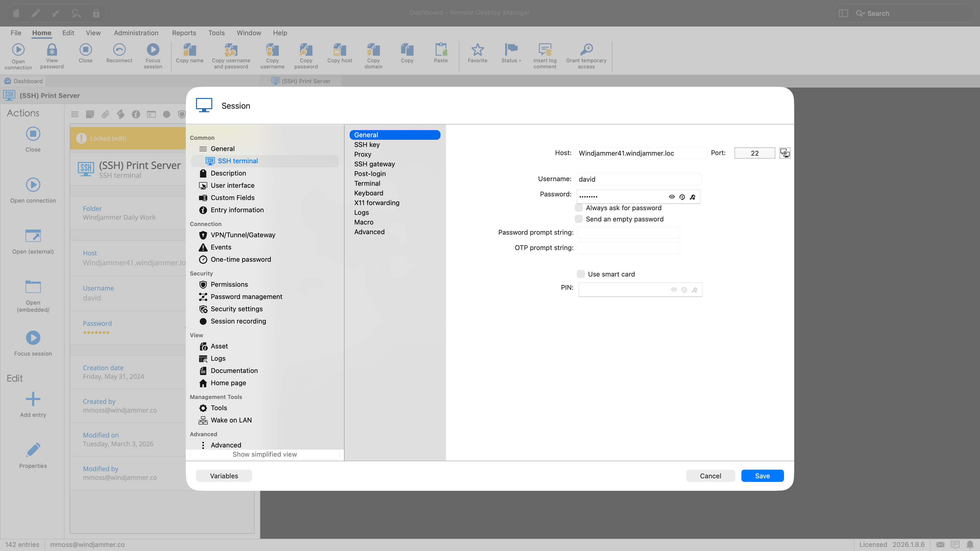
Task: Save the session settings
Action: (762, 476)
